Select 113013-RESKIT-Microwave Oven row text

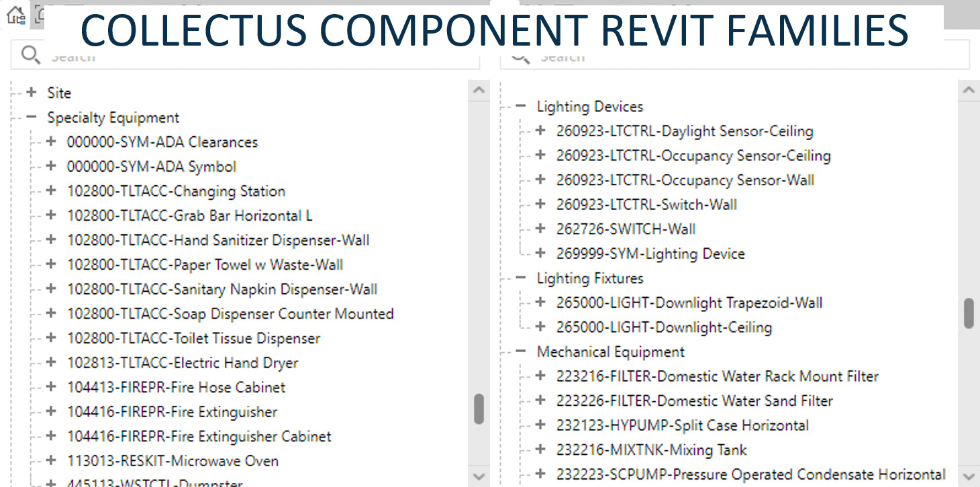pos(173,461)
